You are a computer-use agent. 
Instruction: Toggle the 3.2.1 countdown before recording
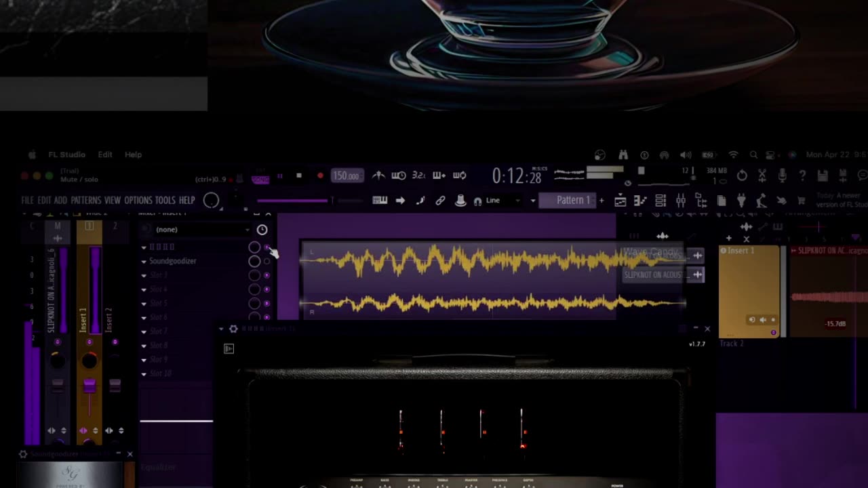(419, 176)
